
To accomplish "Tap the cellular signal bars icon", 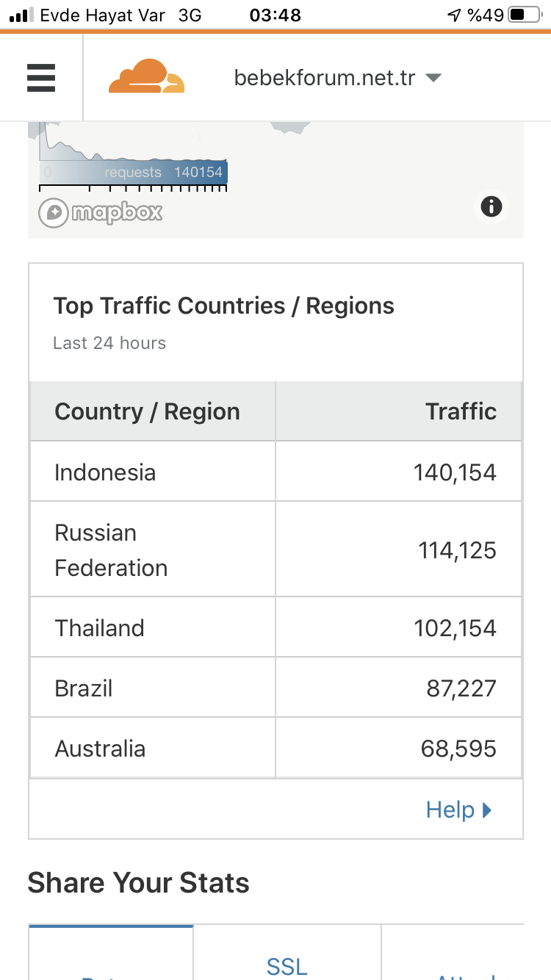I will coord(22,15).
